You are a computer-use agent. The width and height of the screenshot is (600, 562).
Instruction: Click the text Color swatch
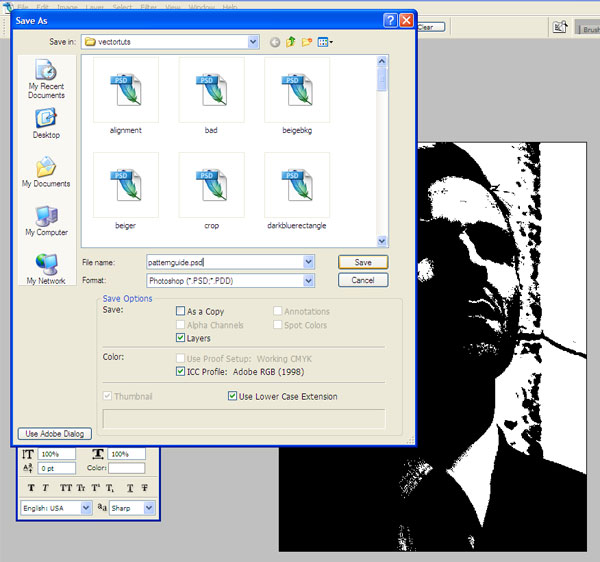click(x=126, y=468)
